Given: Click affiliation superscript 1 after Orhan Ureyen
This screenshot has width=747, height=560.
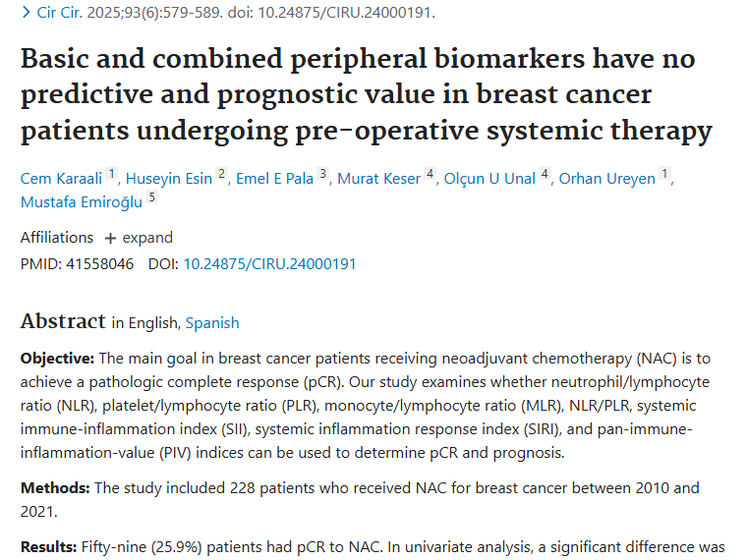Looking at the screenshot, I should click(665, 175).
